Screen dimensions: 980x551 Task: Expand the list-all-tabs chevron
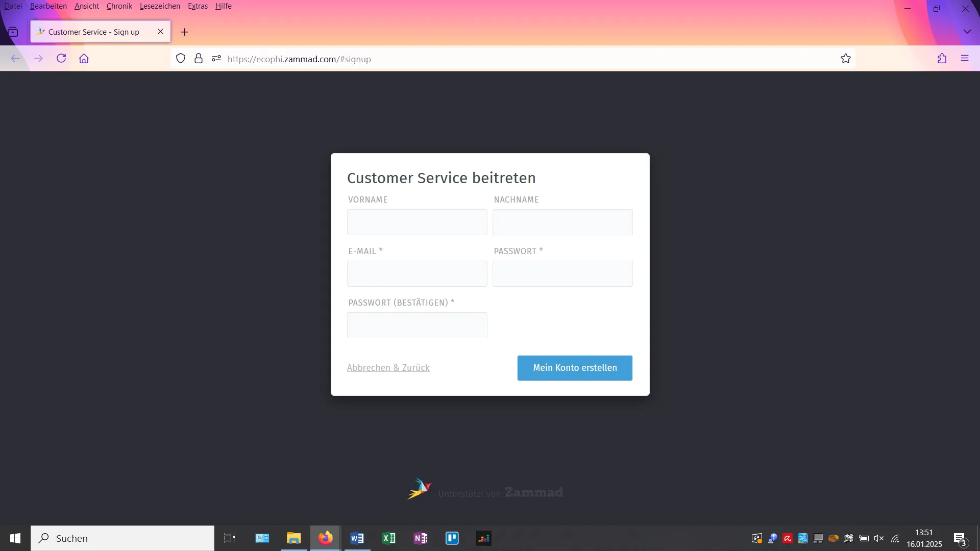click(x=967, y=31)
